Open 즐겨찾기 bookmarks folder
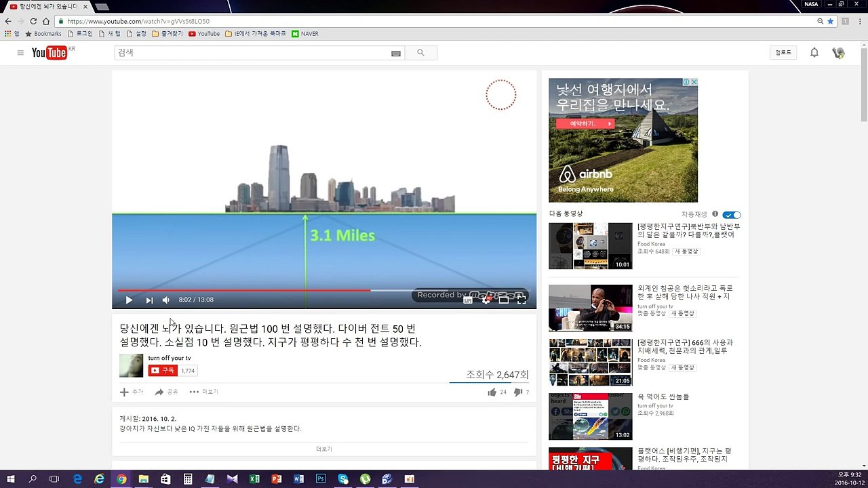 pos(167,33)
